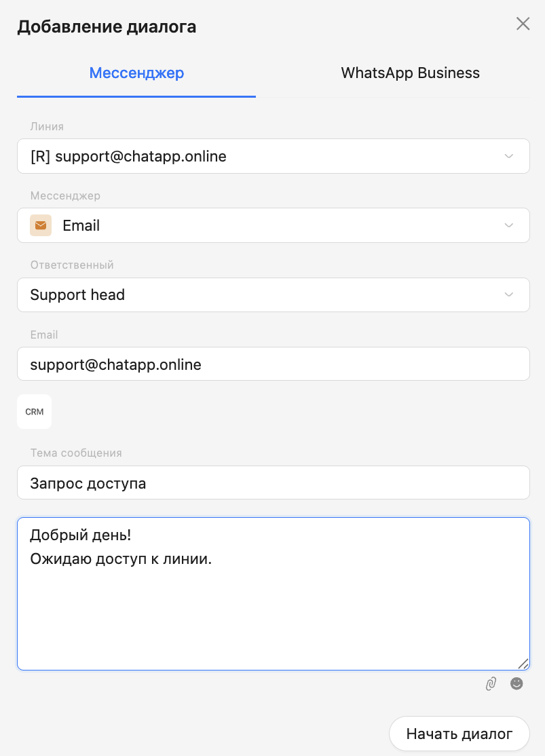545x756 pixels.
Task: Click the Начать диалог button
Action: coord(459,734)
